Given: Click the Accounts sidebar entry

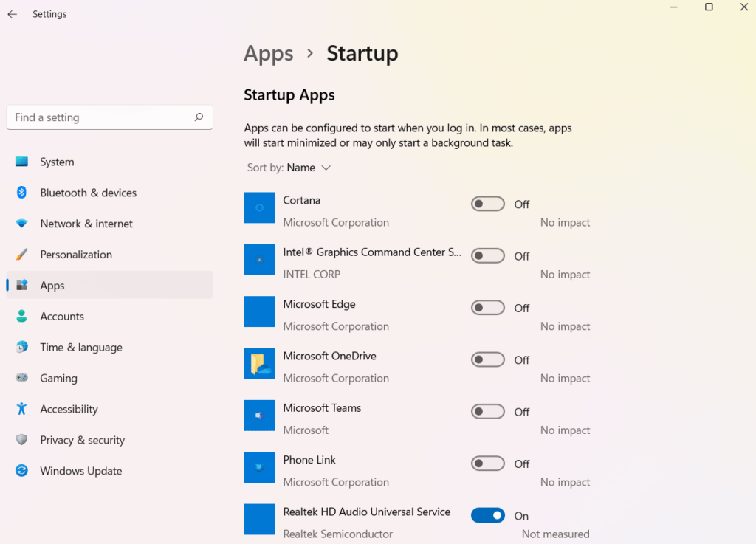Looking at the screenshot, I should [62, 316].
